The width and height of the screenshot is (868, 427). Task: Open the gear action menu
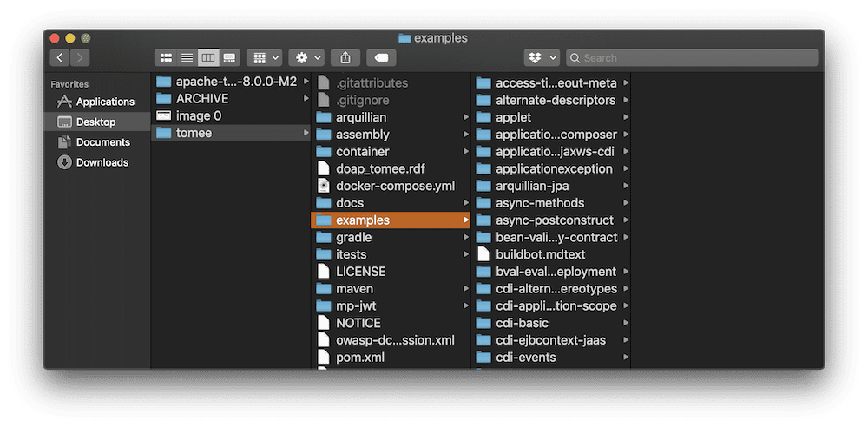click(306, 57)
